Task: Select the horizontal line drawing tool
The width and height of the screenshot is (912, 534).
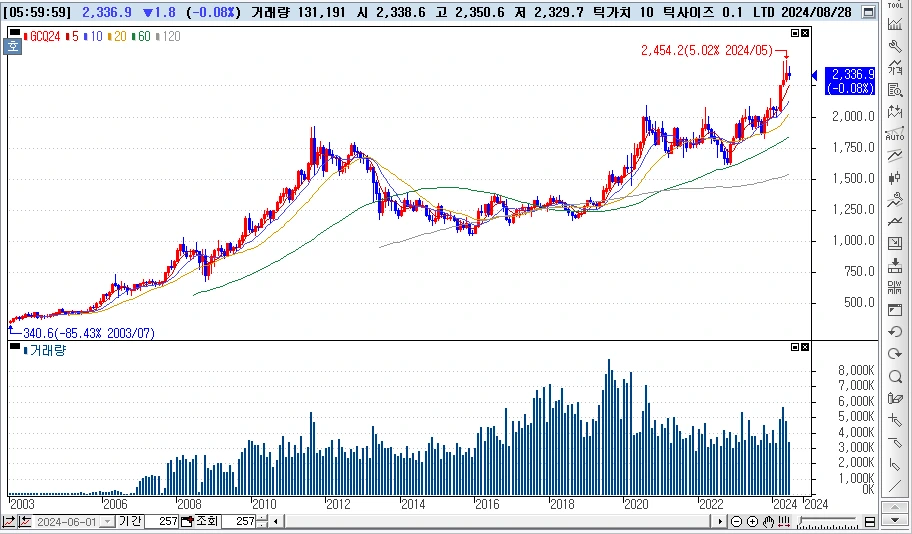Action: (895, 442)
